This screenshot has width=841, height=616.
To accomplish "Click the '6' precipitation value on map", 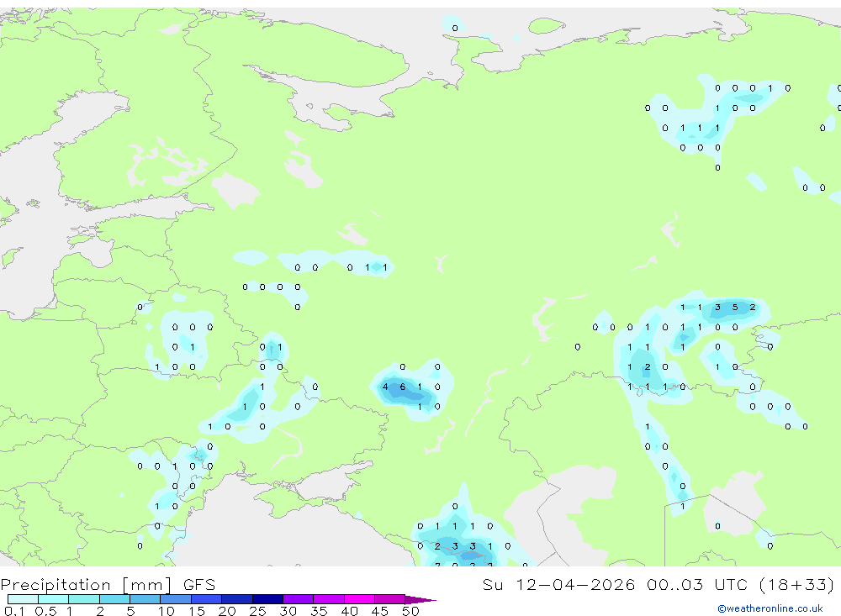I will click(x=403, y=387).
